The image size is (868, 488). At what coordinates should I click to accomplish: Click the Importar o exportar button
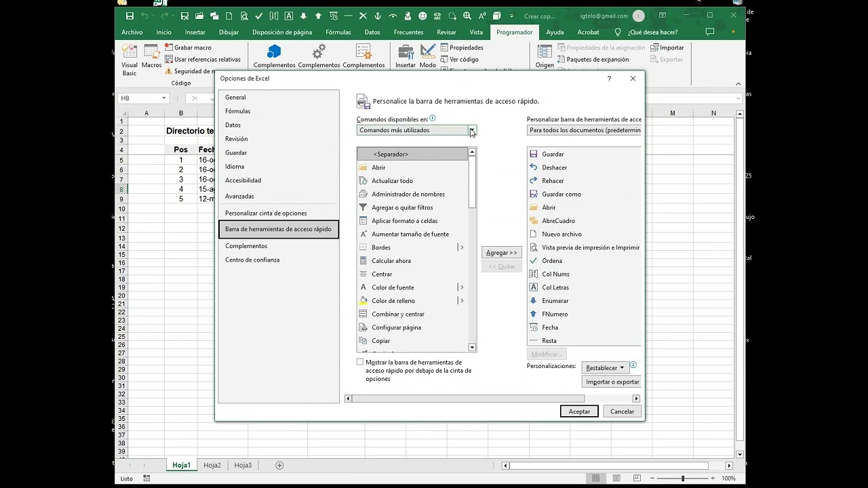612,382
